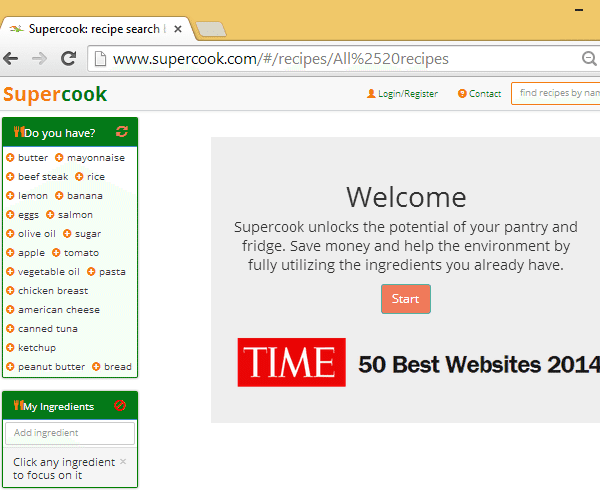
Task: Add apple with its plus icon
Action: (x=10, y=253)
